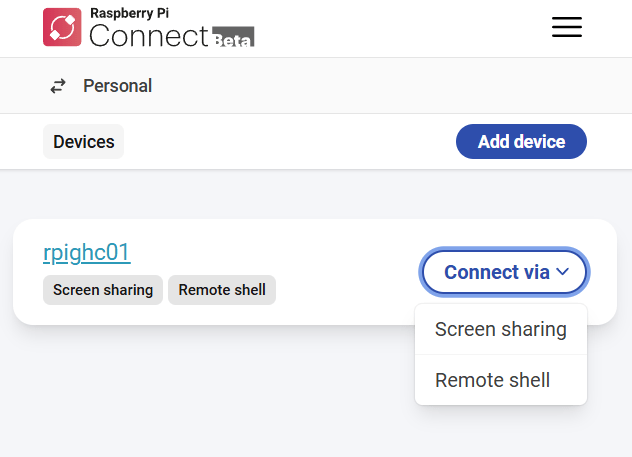Click the account switch arrows icon
This screenshot has width=632, height=457.
58,86
